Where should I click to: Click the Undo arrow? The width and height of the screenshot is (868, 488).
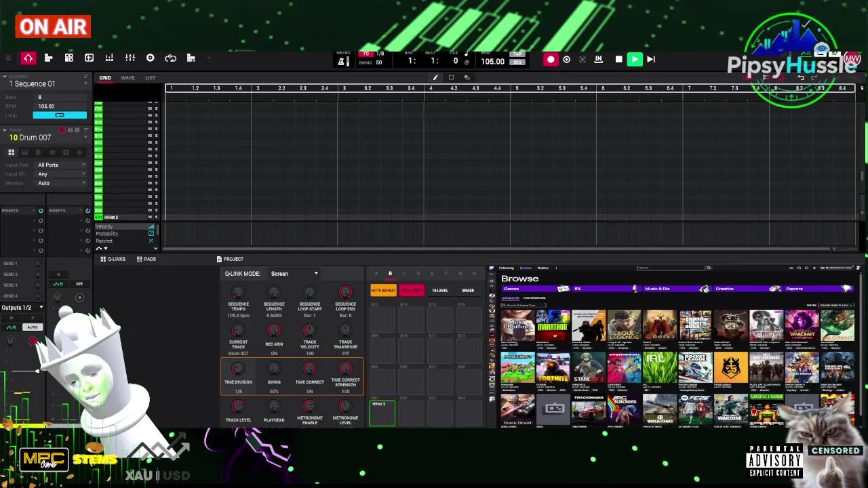point(801,78)
